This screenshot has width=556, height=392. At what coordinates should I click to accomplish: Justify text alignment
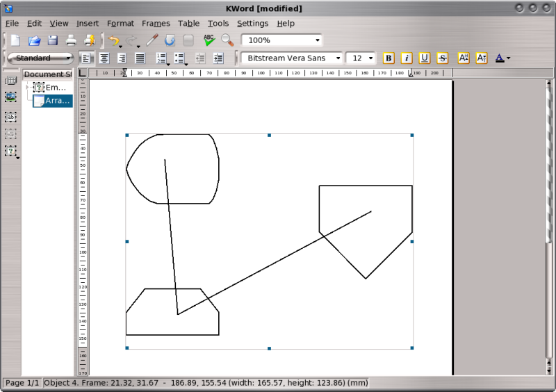(x=140, y=58)
